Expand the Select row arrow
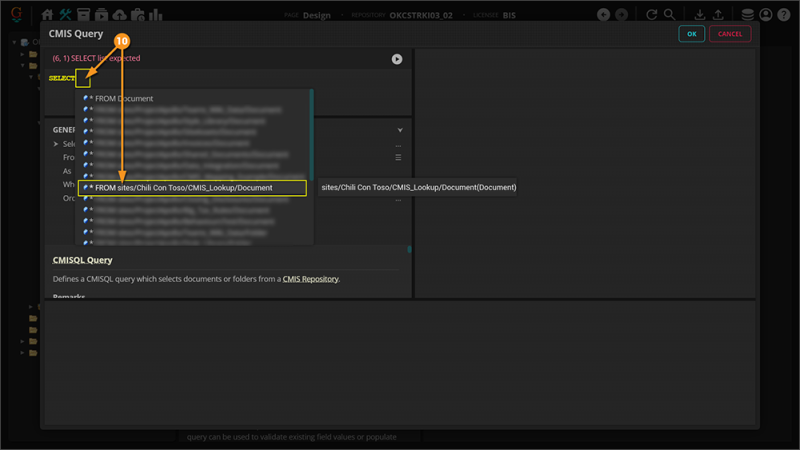The width and height of the screenshot is (800, 450). point(56,144)
